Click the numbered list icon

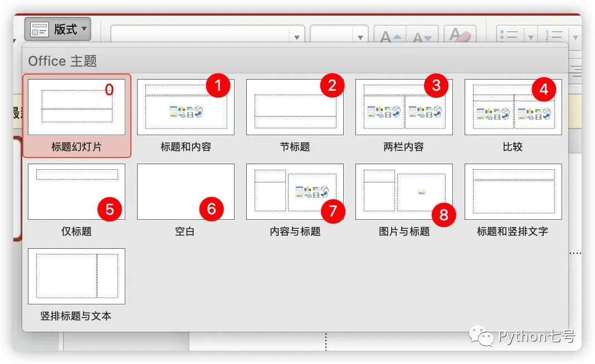coord(554,35)
